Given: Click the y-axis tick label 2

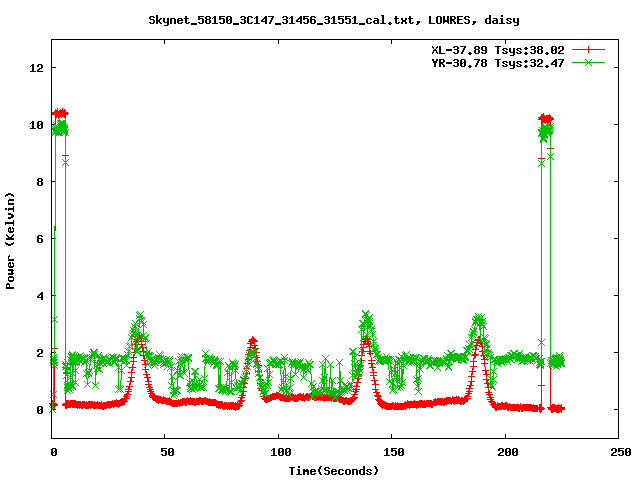Looking at the screenshot, I should tap(40, 353).
